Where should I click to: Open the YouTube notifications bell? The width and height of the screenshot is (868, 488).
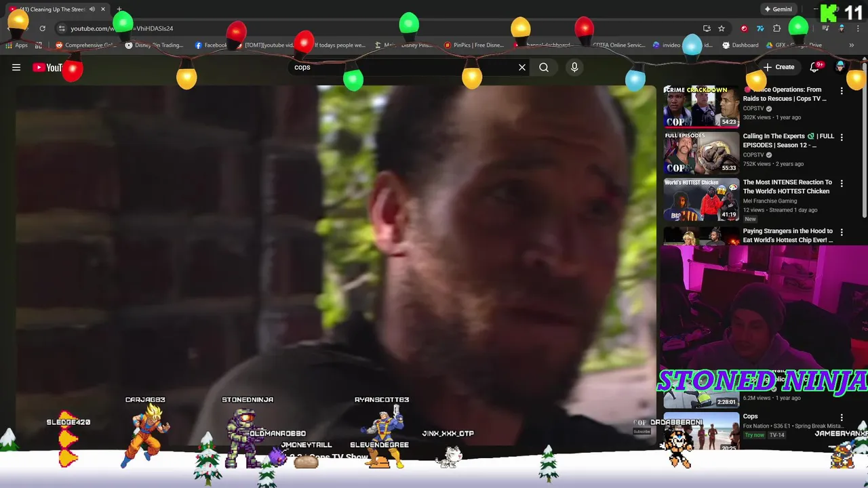click(815, 66)
